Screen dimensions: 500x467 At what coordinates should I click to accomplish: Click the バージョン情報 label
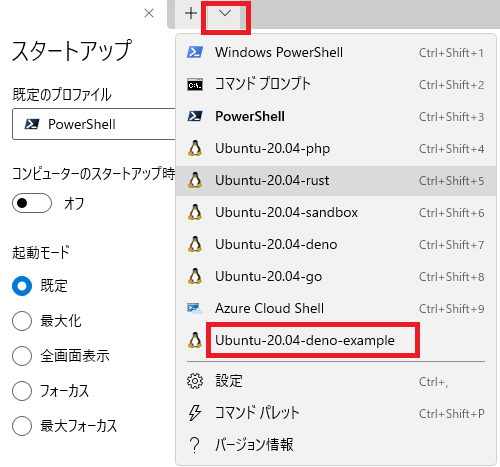pyautogui.click(x=254, y=445)
